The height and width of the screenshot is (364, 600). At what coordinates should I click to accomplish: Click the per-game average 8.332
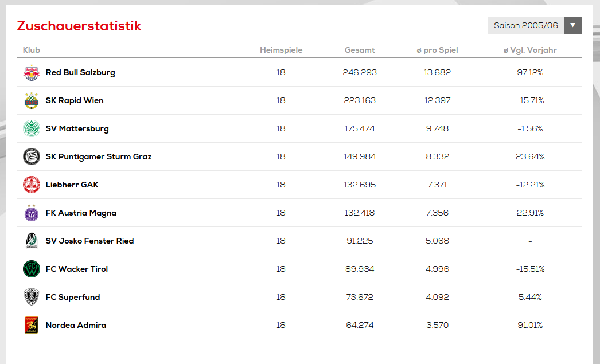click(437, 156)
